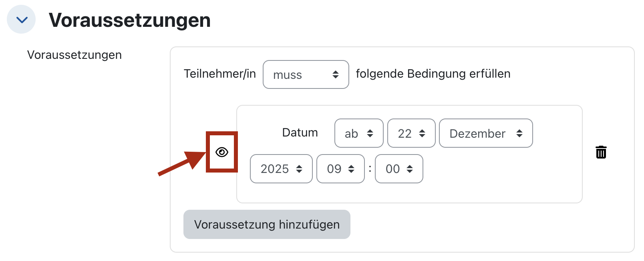
Task: Click the up-down arrows of the Dezember selector
Action: click(519, 133)
